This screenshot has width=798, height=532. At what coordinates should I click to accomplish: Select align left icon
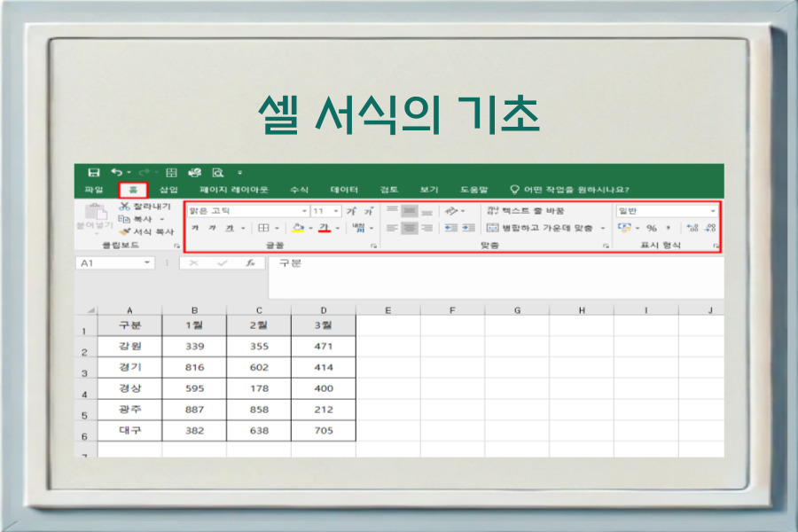(x=392, y=228)
